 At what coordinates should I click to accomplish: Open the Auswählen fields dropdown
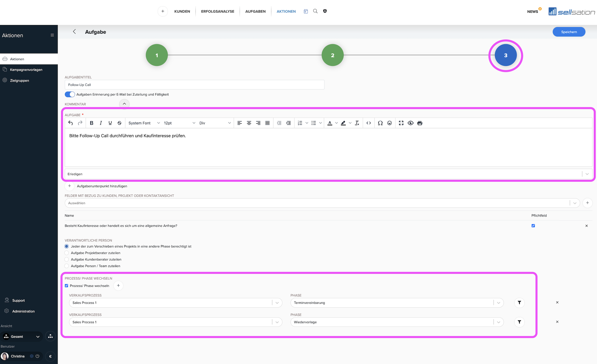click(322, 203)
